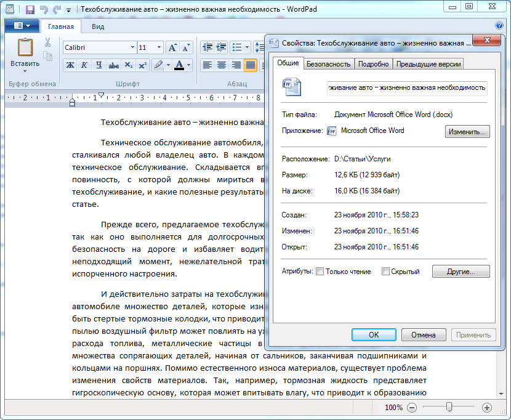Select justify text alignment

point(251,65)
